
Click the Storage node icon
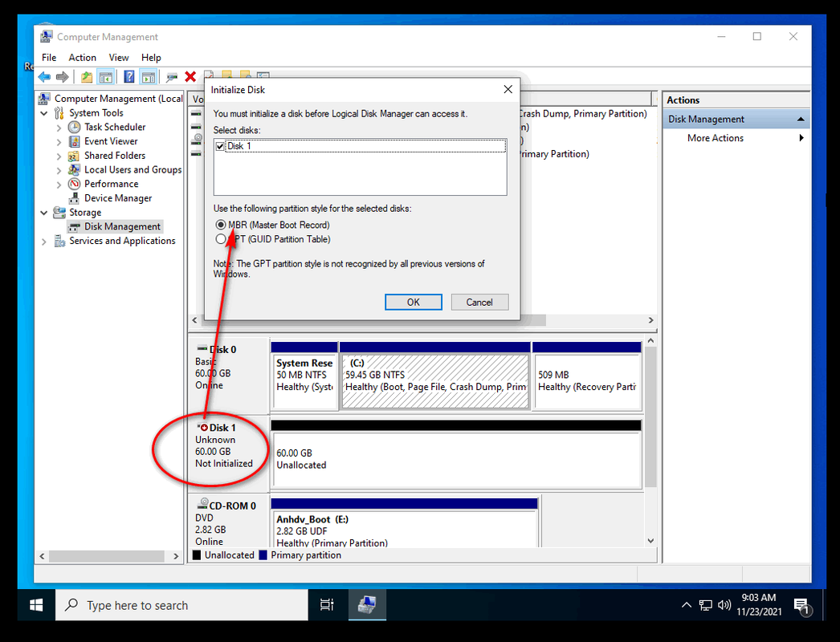59,213
